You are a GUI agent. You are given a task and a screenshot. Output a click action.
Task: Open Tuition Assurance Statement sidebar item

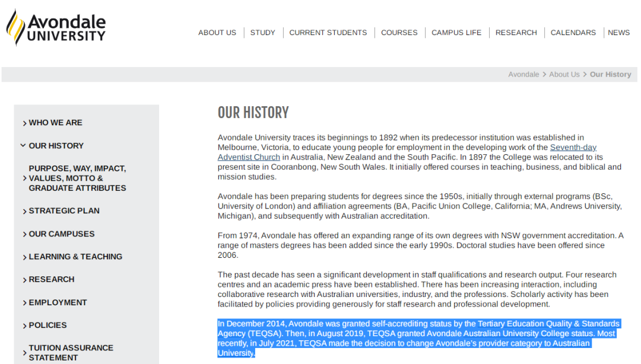pos(71,353)
